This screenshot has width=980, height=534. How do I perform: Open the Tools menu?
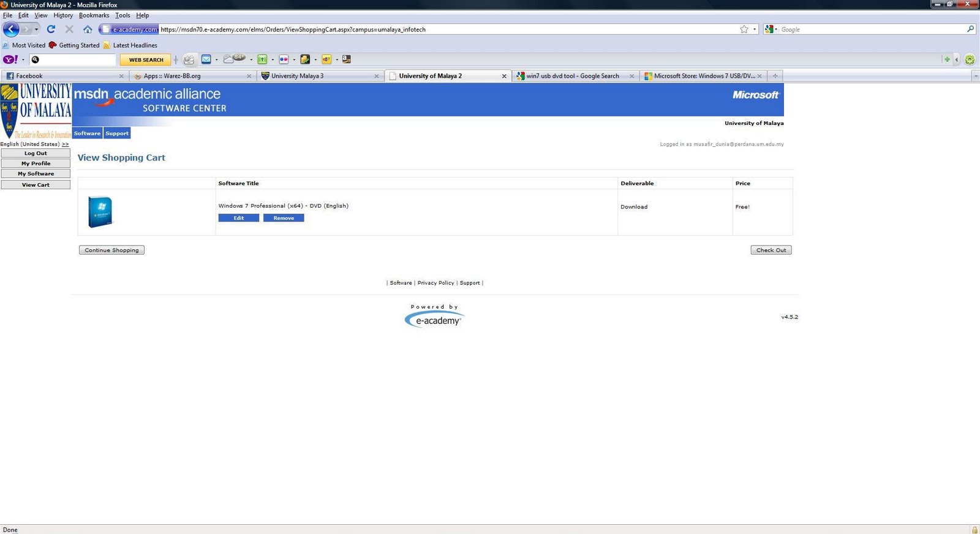pyautogui.click(x=123, y=15)
